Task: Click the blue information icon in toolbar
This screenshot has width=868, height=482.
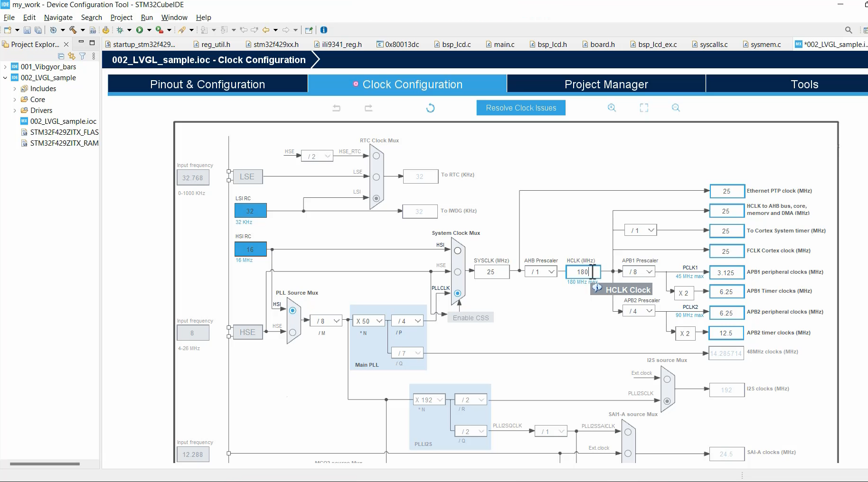Action: (324, 30)
